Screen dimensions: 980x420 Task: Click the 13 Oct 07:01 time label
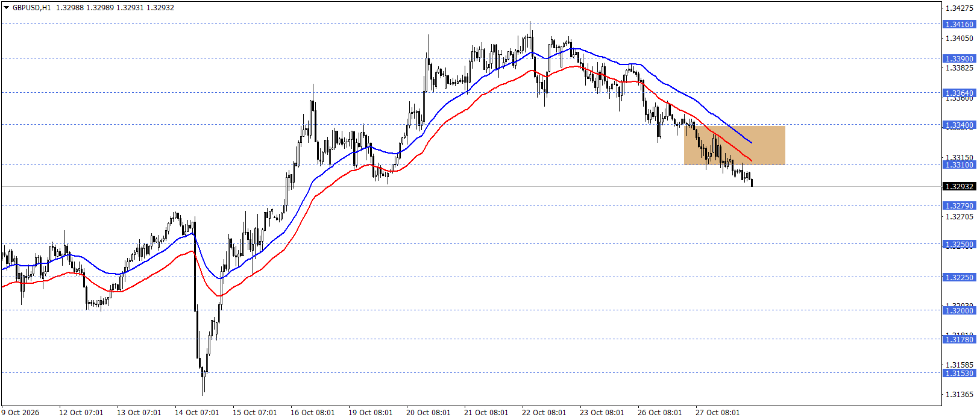[x=139, y=413]
